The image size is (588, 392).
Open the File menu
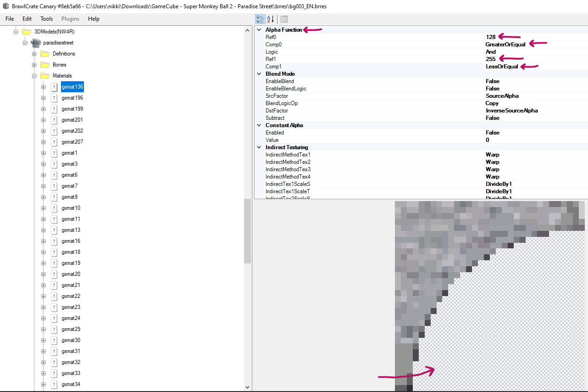pos(10,19)
